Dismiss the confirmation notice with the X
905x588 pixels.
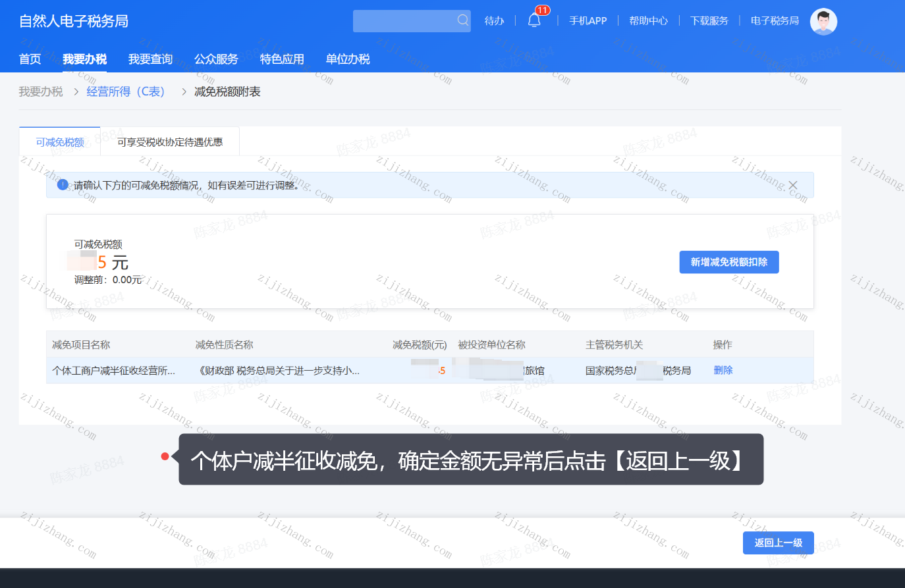792,185
